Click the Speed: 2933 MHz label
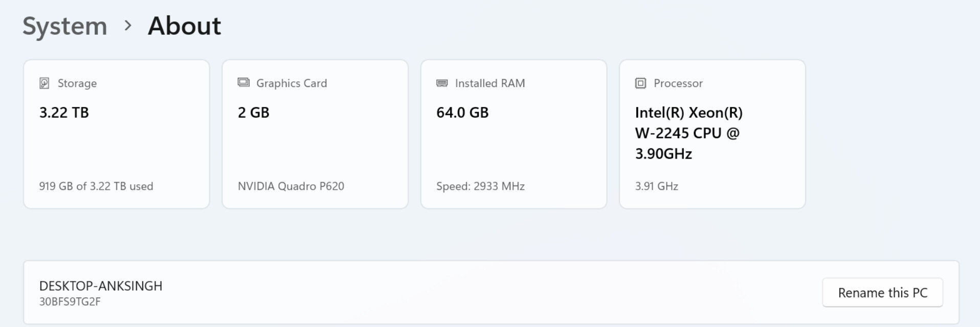 coord(481,186)
